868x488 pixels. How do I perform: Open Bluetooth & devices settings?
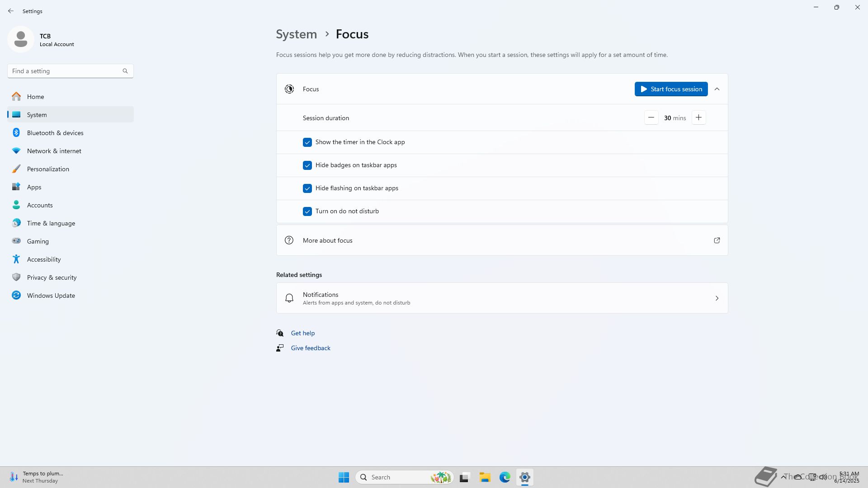click(x=55, y=133)
